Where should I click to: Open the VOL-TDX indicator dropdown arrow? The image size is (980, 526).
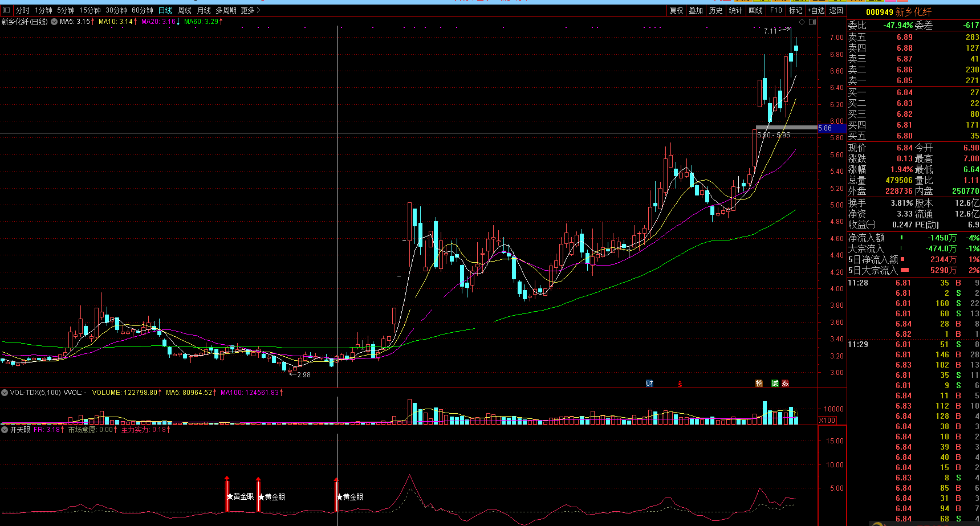click(x=5, y=393)
